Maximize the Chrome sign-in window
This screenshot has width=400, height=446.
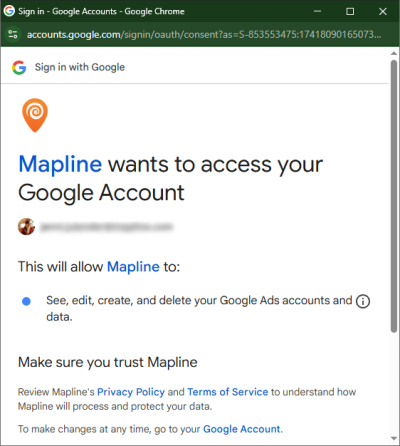click(350, 11)
